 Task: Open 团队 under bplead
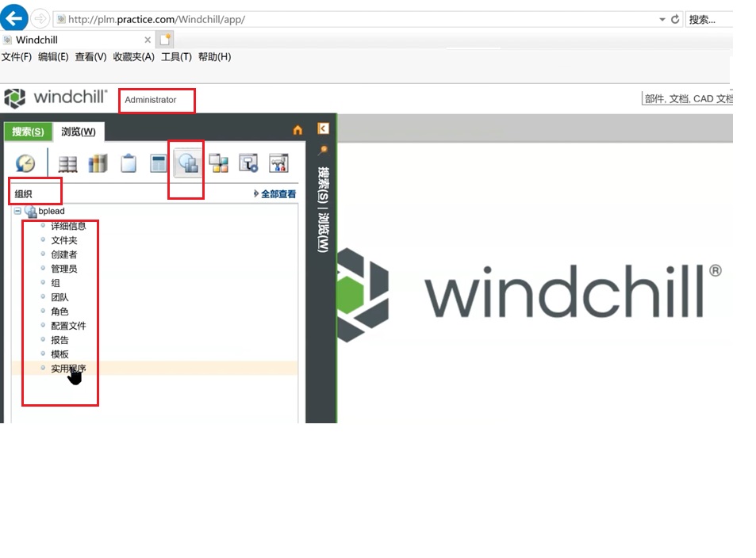[59, 297]
